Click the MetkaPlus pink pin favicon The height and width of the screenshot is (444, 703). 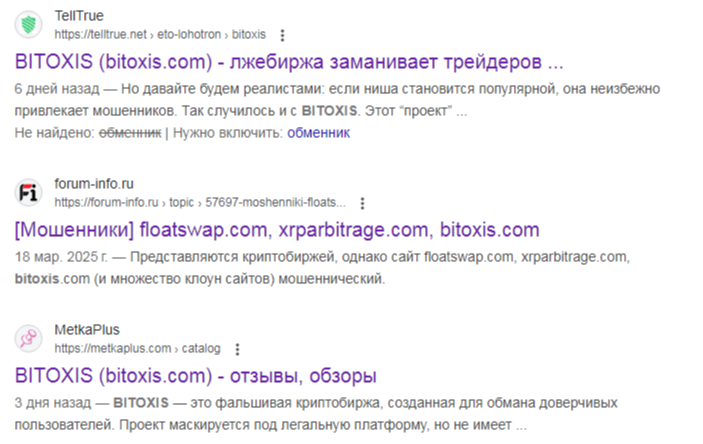pos(29,338)
